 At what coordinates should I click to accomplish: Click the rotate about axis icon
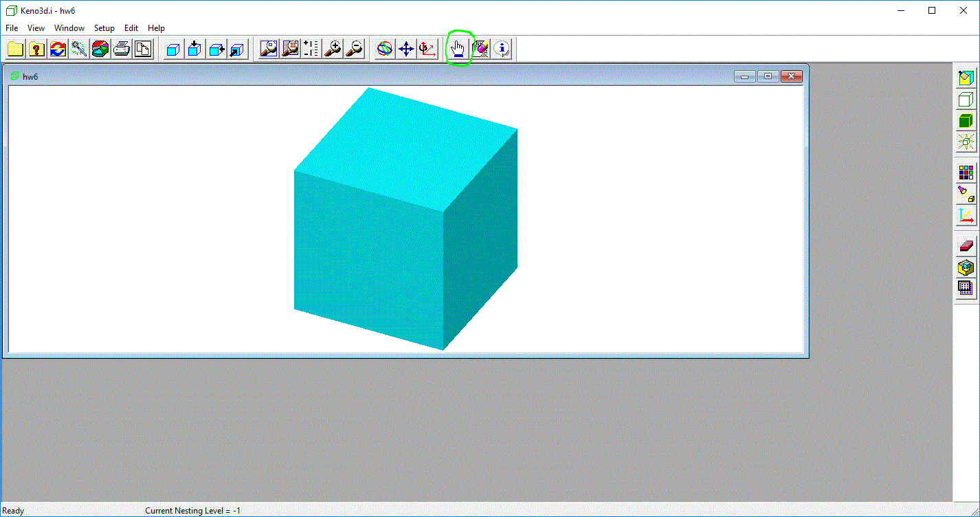click(427, 49)
